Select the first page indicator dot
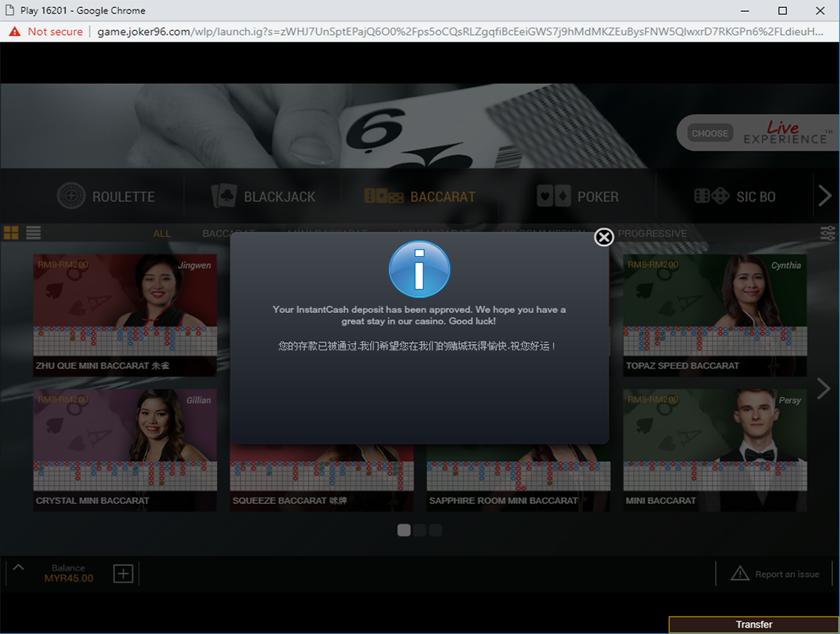 point(403,530)
